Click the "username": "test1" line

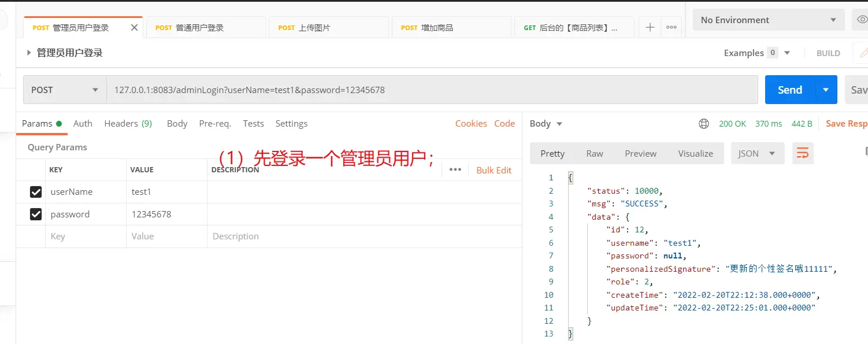pyautogui.click(x=653, y=243)
